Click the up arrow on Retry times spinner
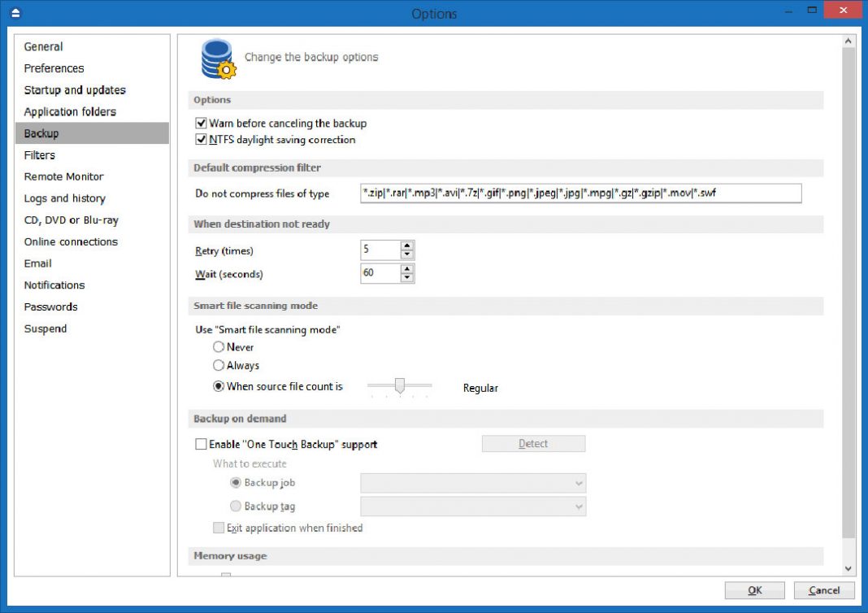This screenshot has width=868, height=613. [x=407, y=246]
